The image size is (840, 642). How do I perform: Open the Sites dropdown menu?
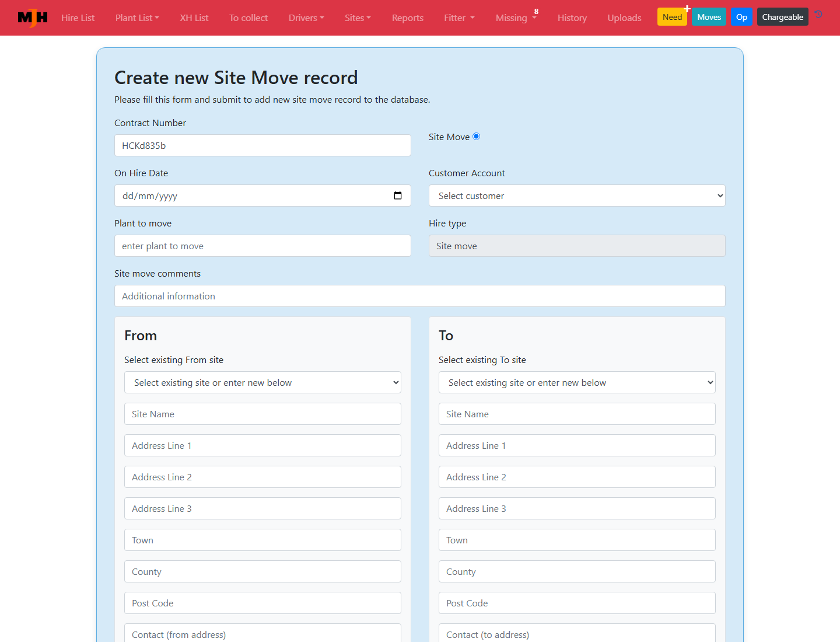point(358,18)
